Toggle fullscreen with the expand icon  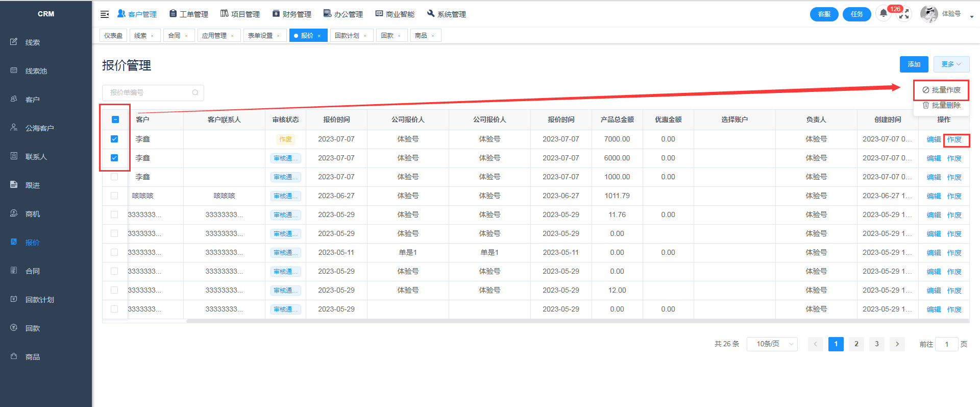tap(904, 14)
